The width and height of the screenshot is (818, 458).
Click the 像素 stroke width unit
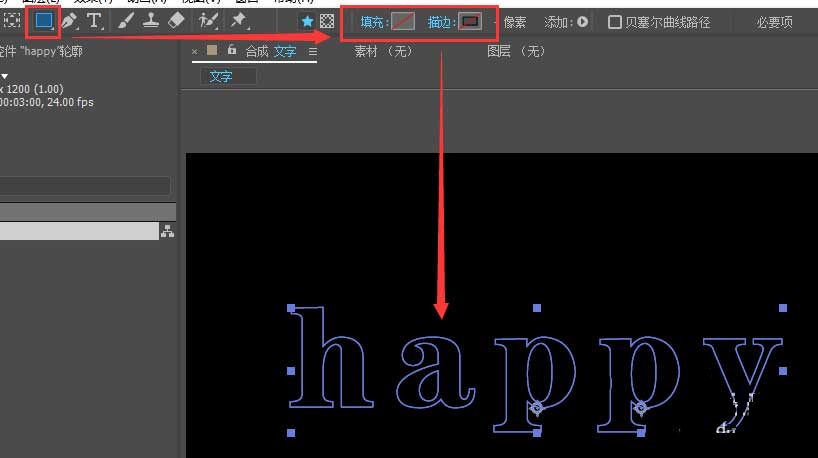515,22
